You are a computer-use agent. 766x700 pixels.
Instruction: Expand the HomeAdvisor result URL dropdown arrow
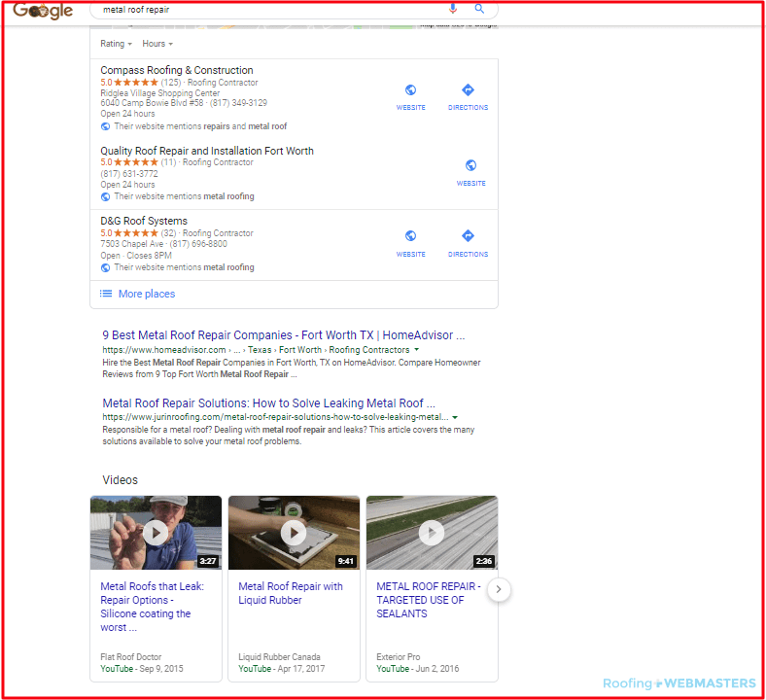417,350
